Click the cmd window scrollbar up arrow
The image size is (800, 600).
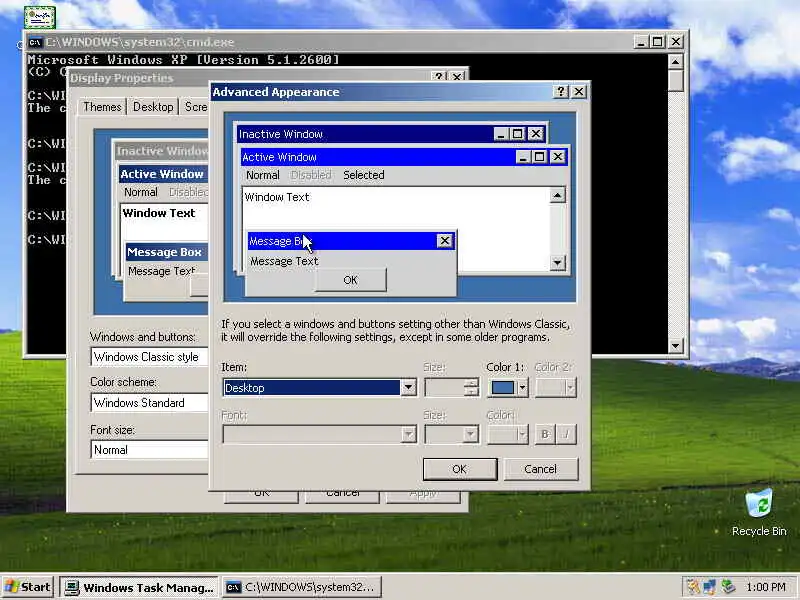pos(676,62)
